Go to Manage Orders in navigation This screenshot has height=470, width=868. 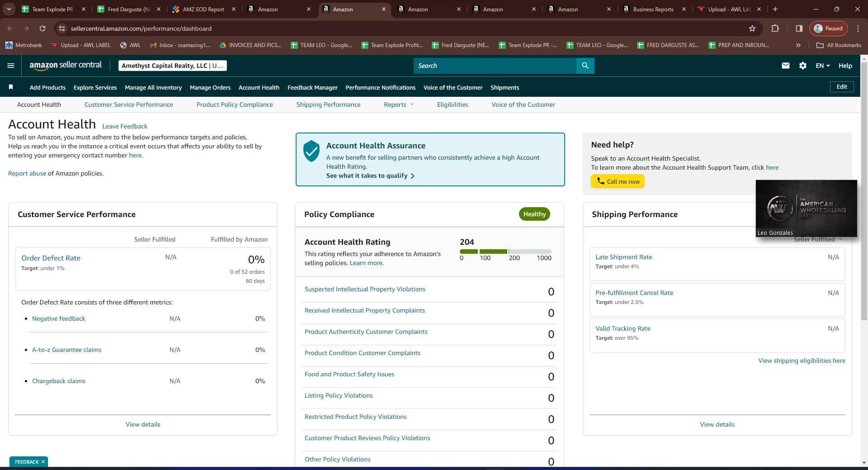click(210, 87)
